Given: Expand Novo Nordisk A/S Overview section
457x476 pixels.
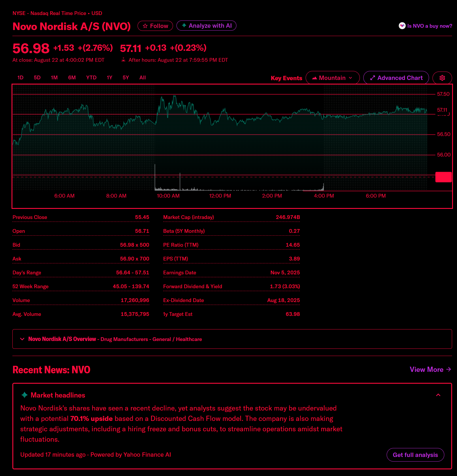Looking at the screenshot, I should (232, 339).
